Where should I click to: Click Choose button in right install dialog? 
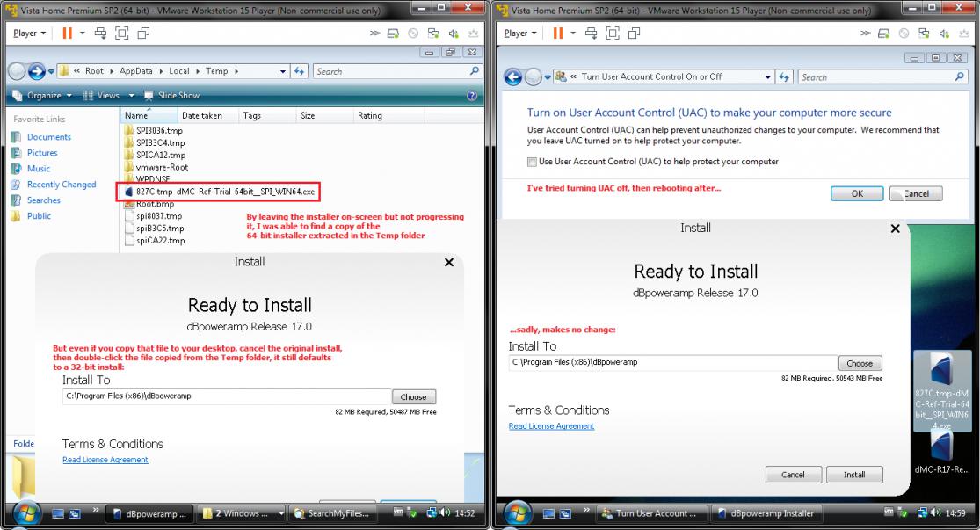[860, 363]
